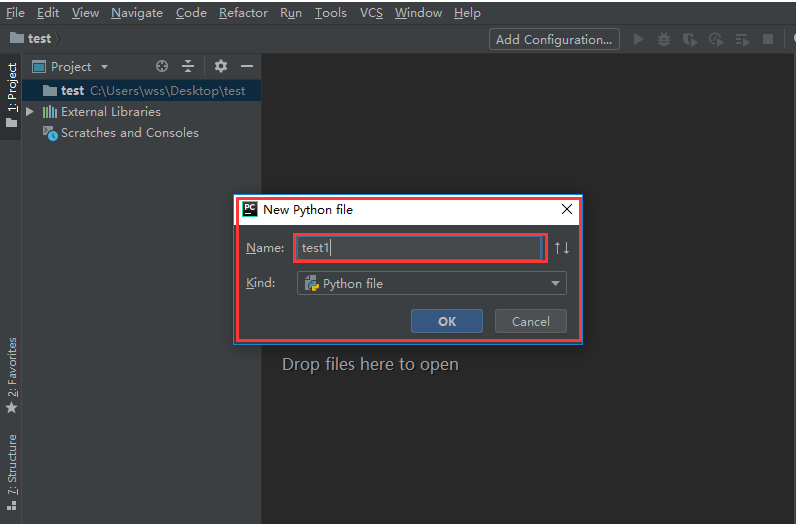
Task: Open the Help menu
Action: pyautogui.click(x=467, y=13)
